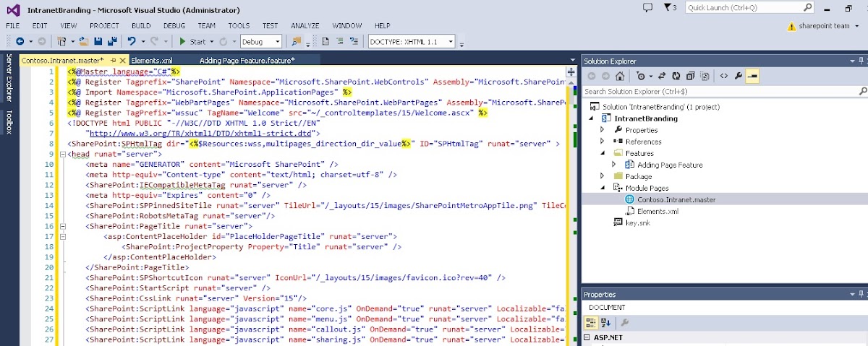This screenshot has height=346, width=868.
Task: Open the HELP menu
Action: 382,26
